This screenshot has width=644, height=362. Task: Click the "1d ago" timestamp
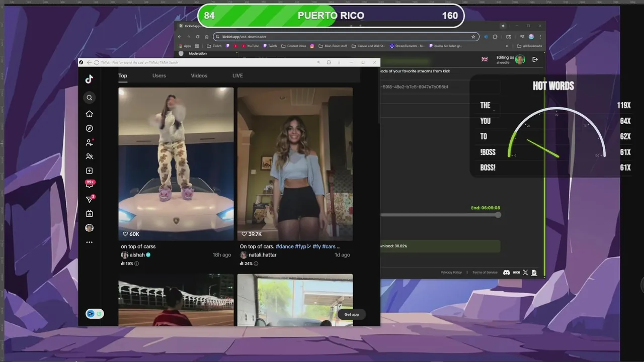click(343, 255)
